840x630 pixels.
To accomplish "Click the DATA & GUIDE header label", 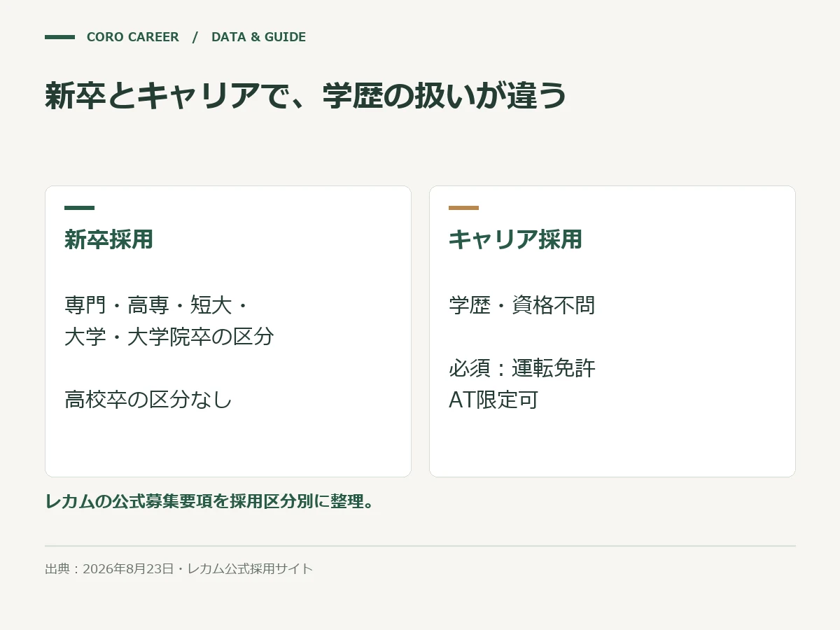I will point(258,37).
